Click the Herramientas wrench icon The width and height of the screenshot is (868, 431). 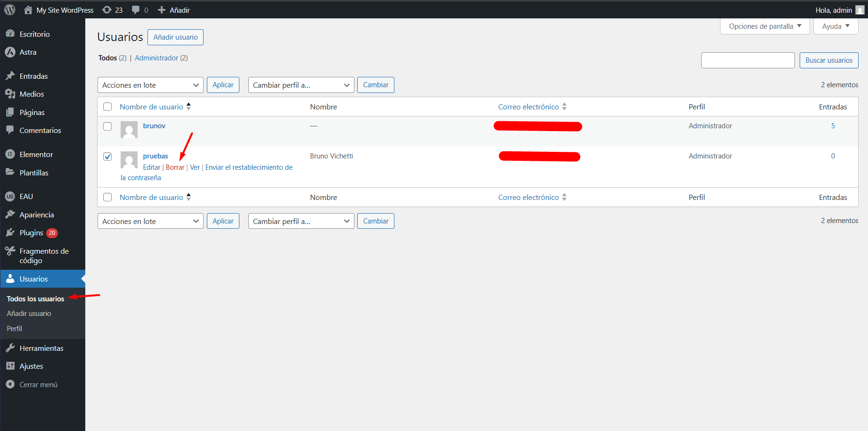pos(10,348)
